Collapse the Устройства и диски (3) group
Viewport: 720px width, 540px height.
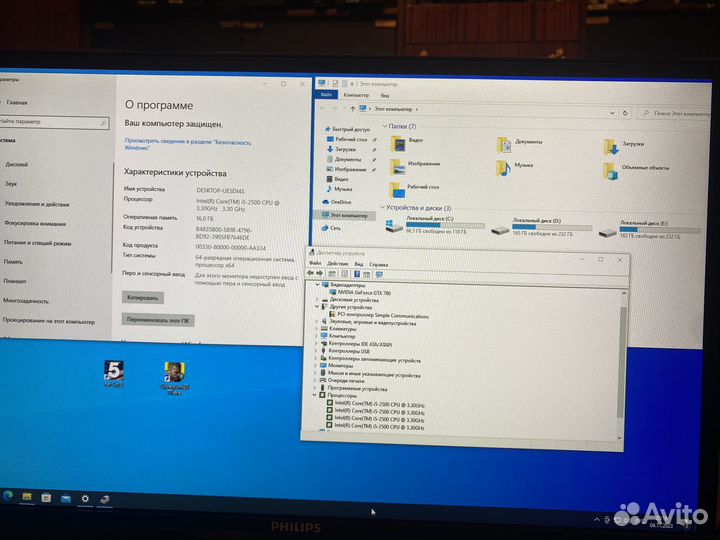pos(382,207)
